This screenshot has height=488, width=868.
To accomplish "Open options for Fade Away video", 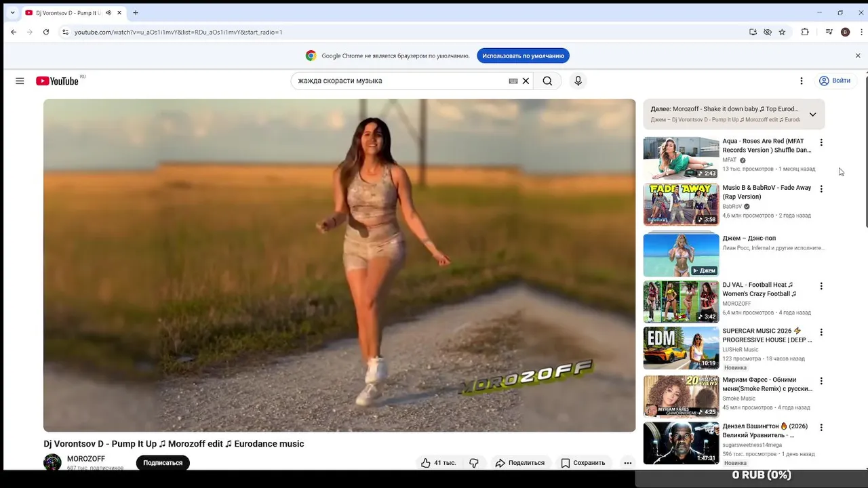I will [x=821, y=189].
